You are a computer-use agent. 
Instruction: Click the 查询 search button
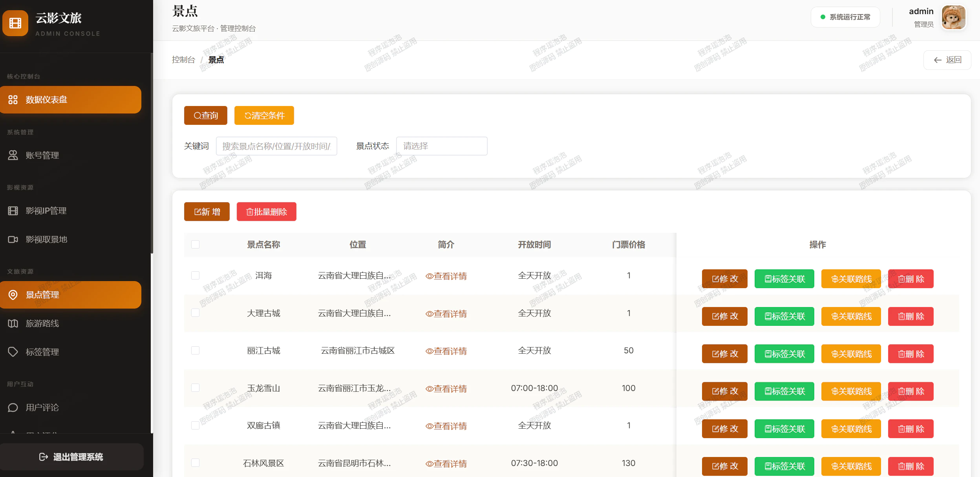pos(206,115)
